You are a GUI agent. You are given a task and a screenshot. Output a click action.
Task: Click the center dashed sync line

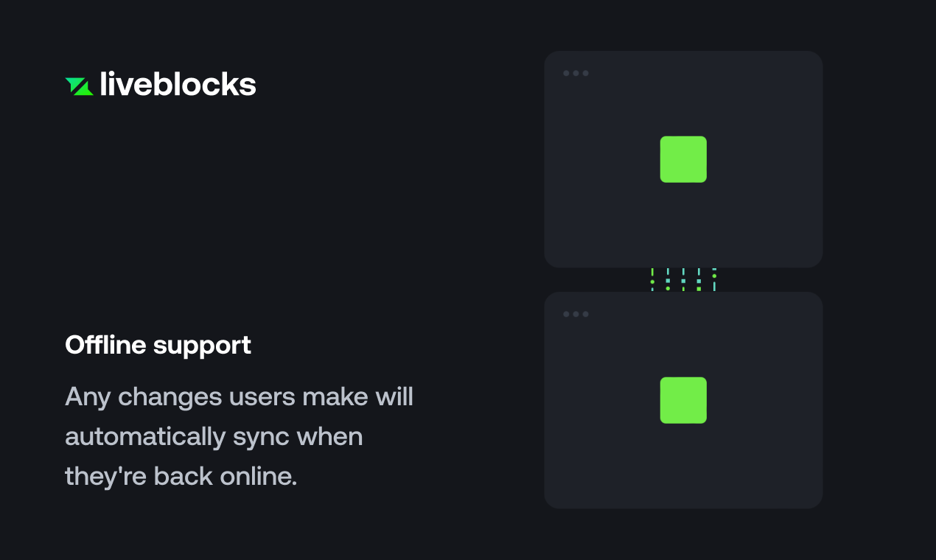pyautogui.click(x=683, y=280)
